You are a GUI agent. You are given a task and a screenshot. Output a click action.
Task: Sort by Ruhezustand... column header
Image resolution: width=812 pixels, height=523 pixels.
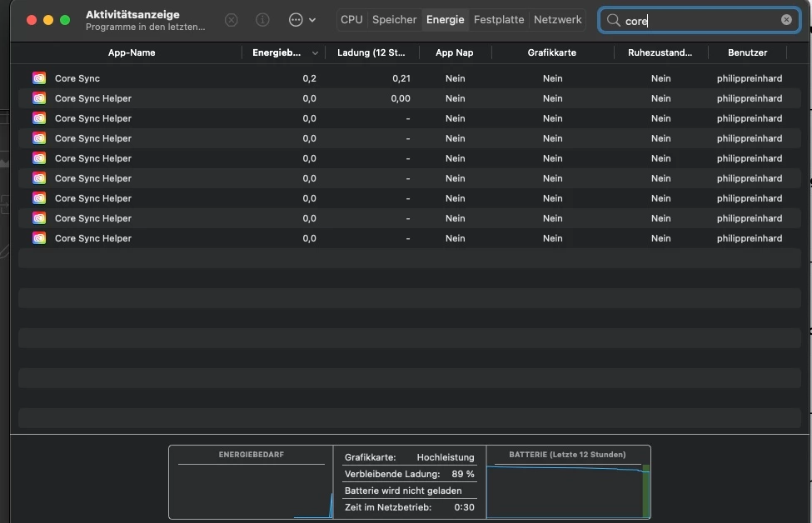(660, 52)
